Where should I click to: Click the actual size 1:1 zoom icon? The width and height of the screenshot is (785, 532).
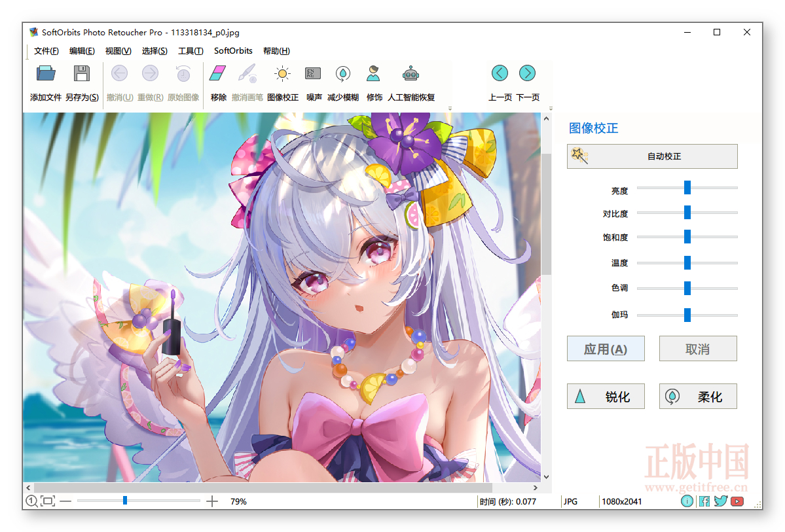[x=31, y=501]
